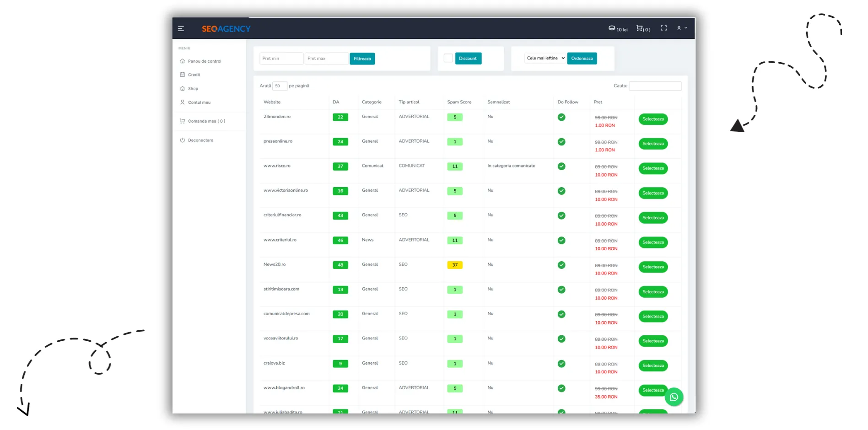Sort by DA column header
The image size is (868, 430).
click(336, 102)
